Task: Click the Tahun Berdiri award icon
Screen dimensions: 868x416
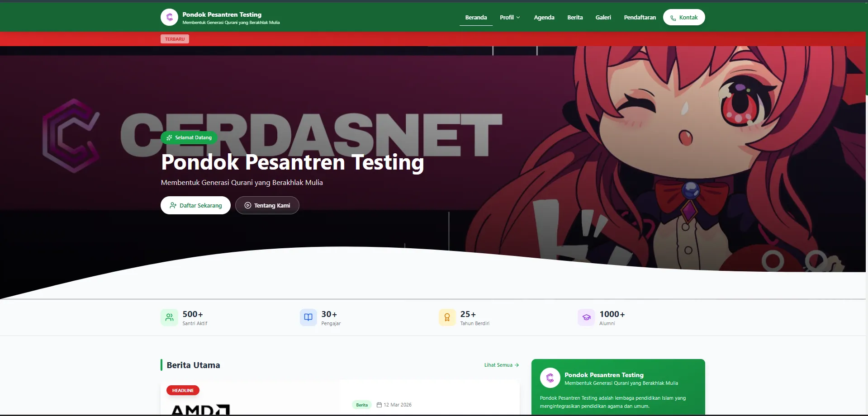Action: pyautogui.click(x=447, y=317)
